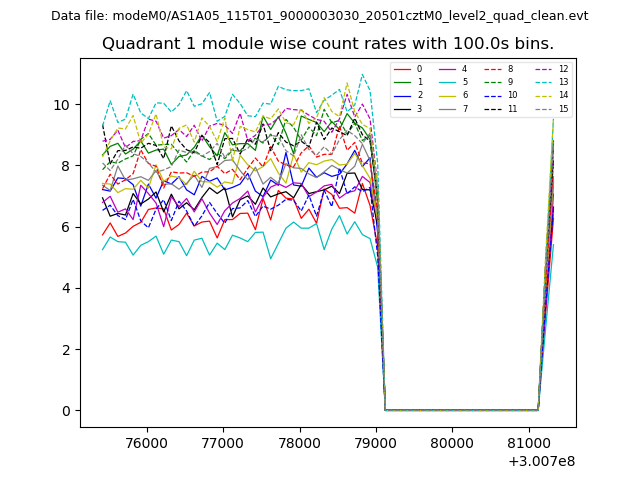Click the 76000 x-axis tick label
This screenshot has height=480, width=640.
click(x=146, y=442)
